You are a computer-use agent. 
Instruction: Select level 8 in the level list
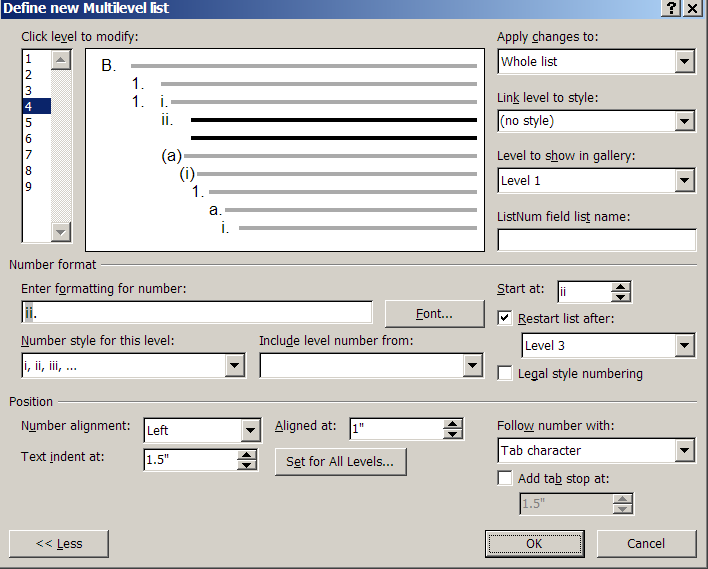tap(37, 171)
